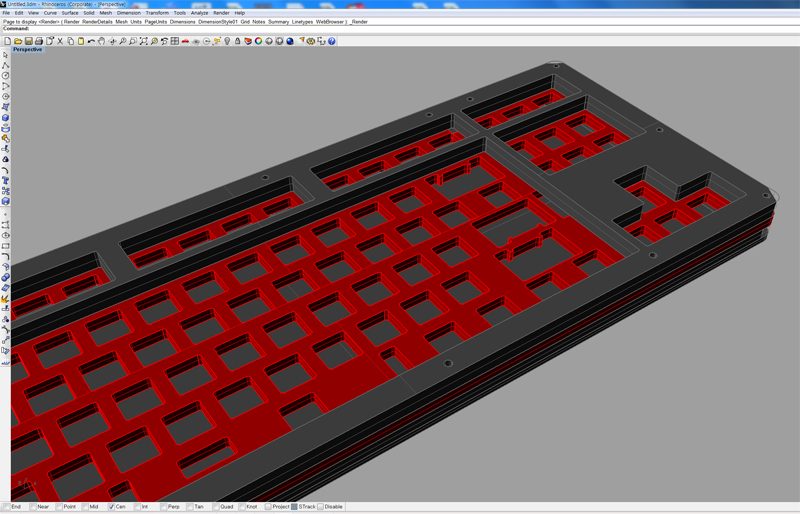The image size is (800, 514).
Task: Open the Surface menu
Action: click(70, 13)
